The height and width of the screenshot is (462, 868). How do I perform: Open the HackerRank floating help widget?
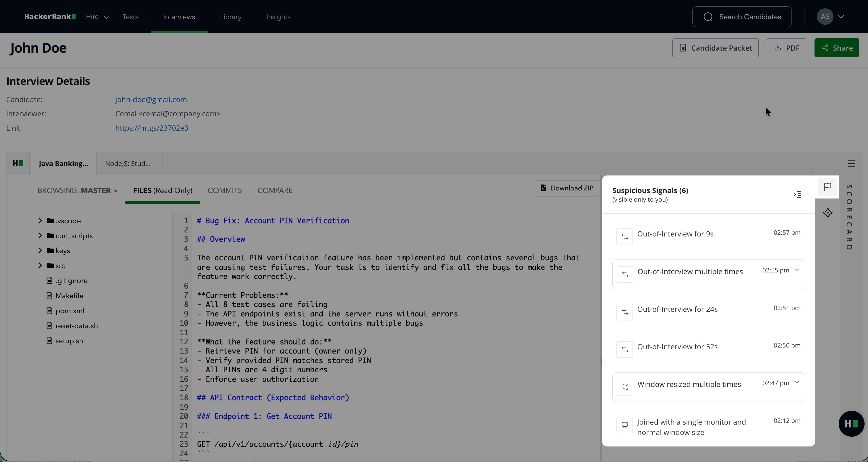(x=851, y=423)
